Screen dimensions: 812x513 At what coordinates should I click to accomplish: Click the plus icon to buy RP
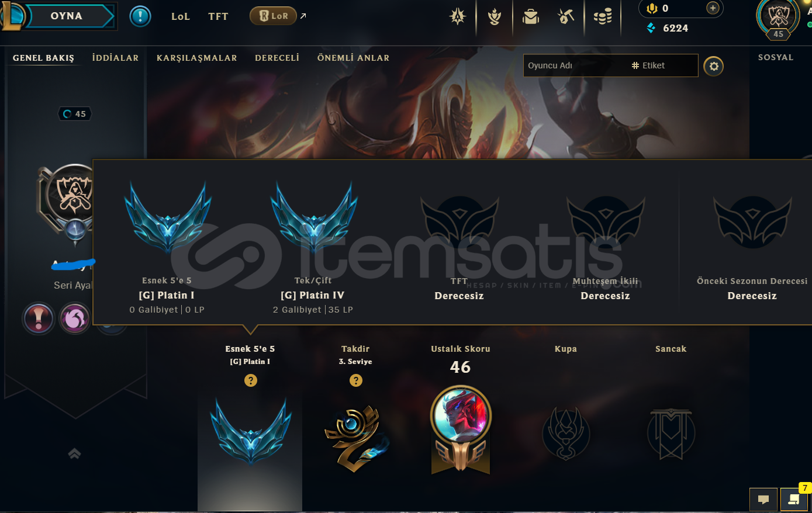pyautogui.click(x=712, y=8)
